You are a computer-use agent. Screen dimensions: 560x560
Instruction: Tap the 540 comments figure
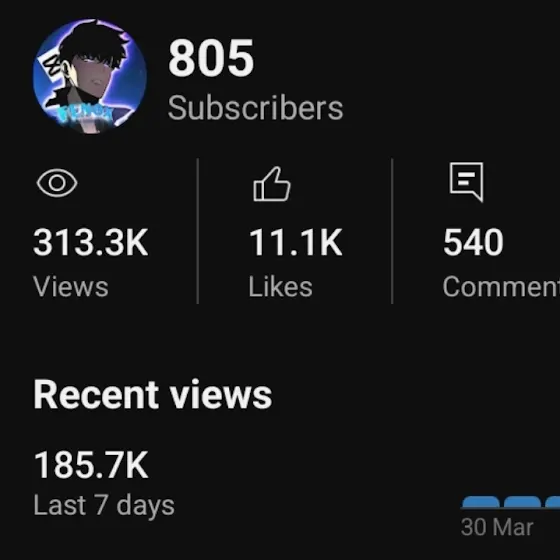473,242
